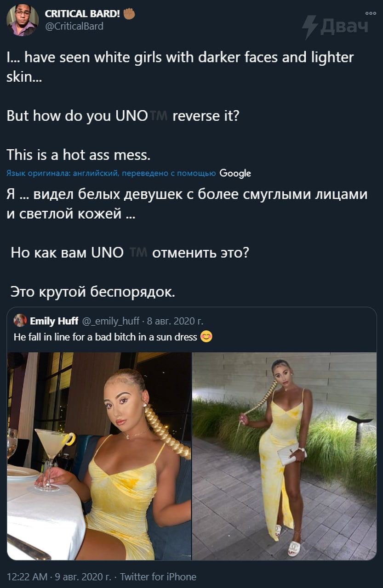Click the raised fist emoji in the name
The image size is (383, 588).
[x=129, y=14]
